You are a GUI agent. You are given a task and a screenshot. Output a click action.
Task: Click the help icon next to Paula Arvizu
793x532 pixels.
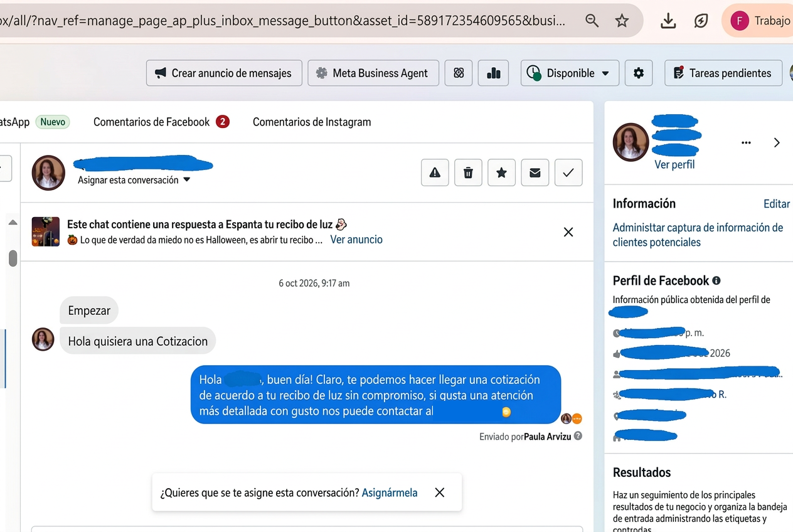[578, 435]
